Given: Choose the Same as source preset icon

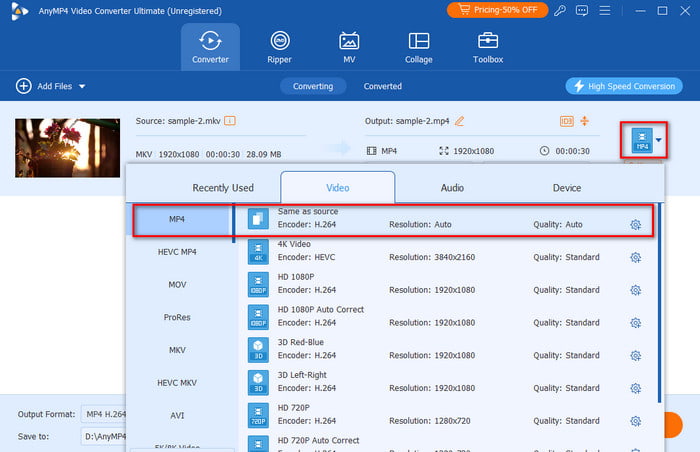Looking at the screenshot, I should (x=258, y=219).
